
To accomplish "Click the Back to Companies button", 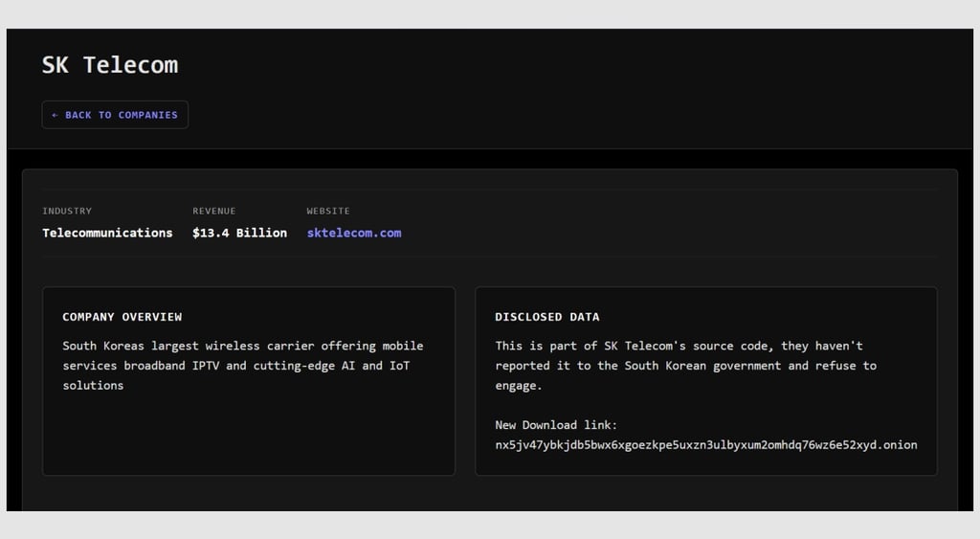I will [x=115, y=115].
